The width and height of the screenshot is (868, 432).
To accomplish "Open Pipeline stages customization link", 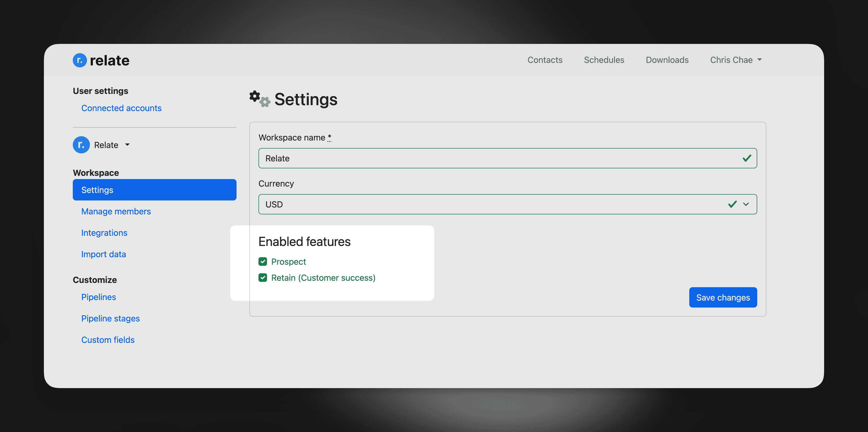I will (x=110, y=319).
